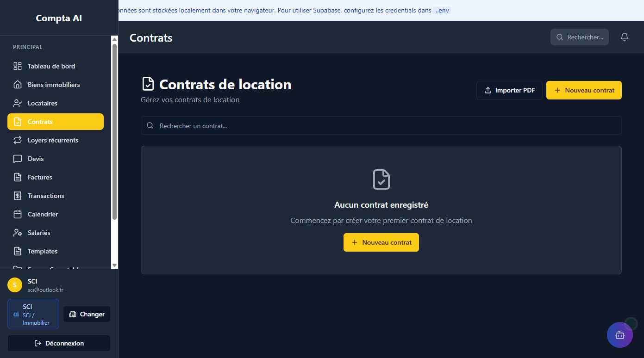The height and width of the screenshot is (358, 644).
Task: Click Nouveau contrat in the empty state
Action: coord(381,242)
